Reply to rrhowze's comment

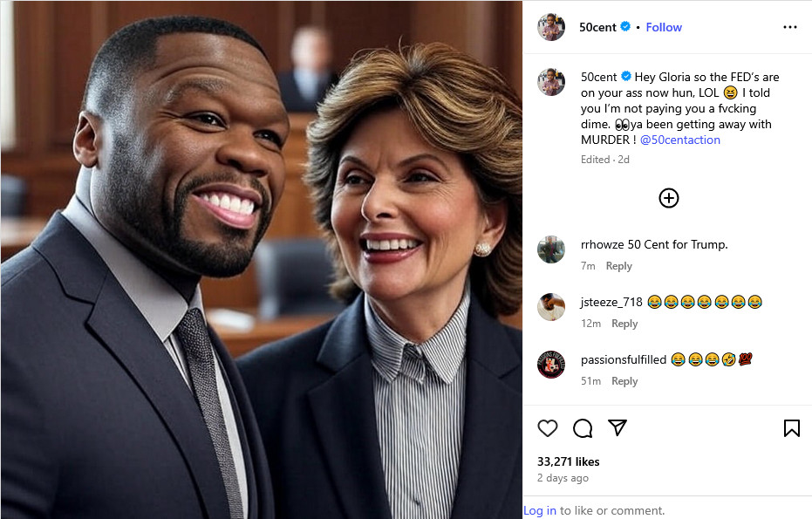[x=618, y=266]
